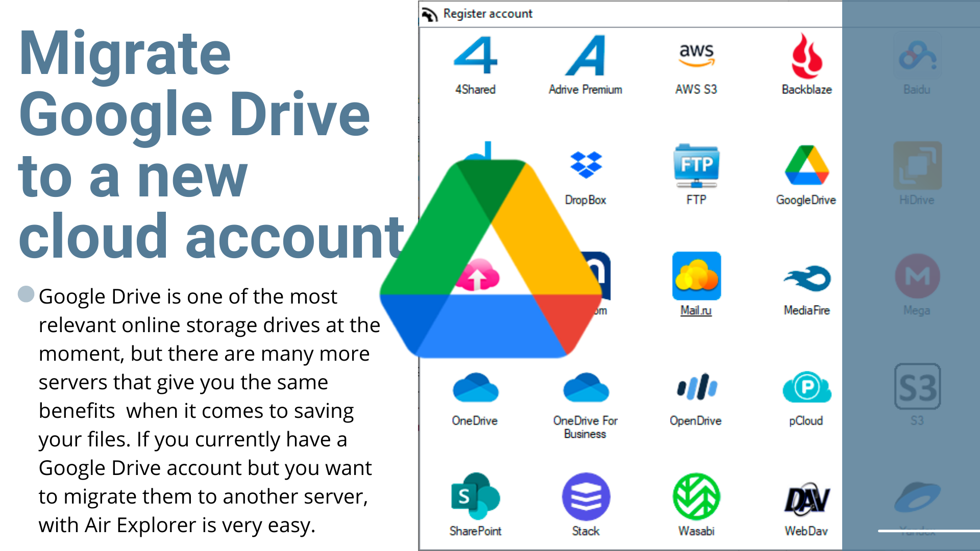The width and height of the screenshot is (980, 551).
Task: Click the Register account window icon
Action: click(x=429, y=14)
